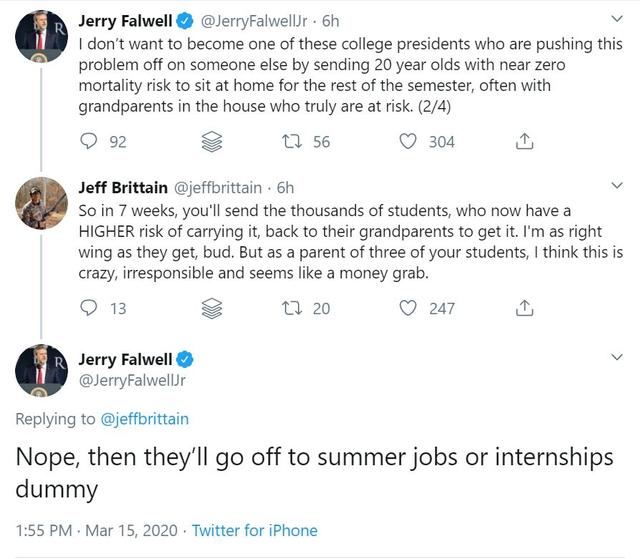Like Jerry Falwell's tweet with 304 likes
640x559 pixels.
(408, 142)
